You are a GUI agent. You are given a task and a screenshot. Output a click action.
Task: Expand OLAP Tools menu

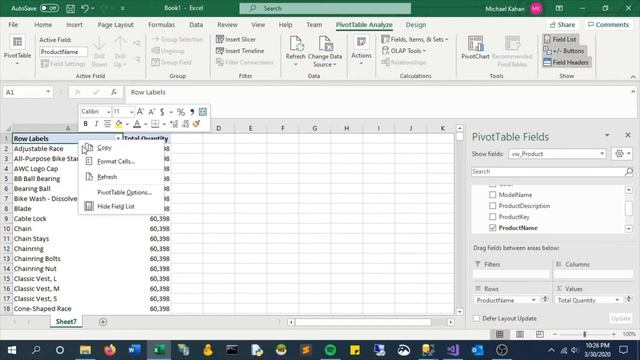pos(404,51)
